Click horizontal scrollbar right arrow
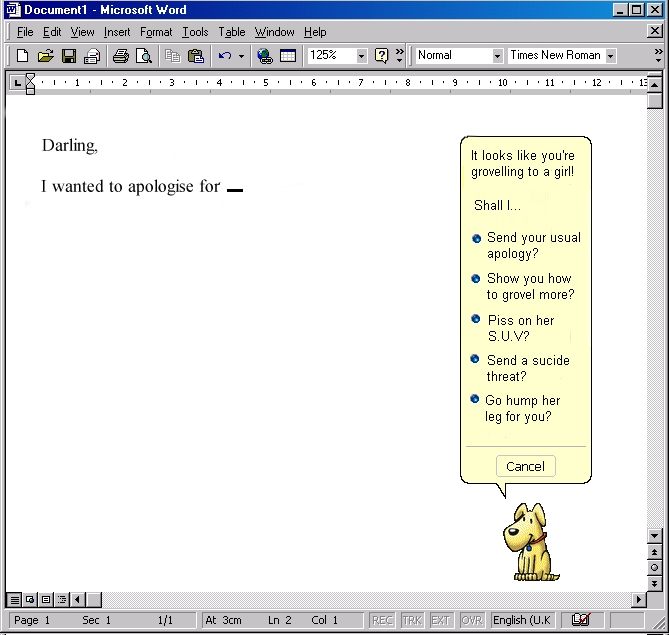The image size is (669, 635). pyautogui.click(x=638, y=600)
